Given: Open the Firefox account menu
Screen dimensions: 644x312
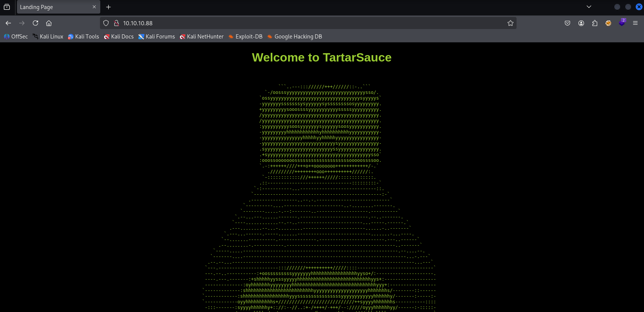Looking at the screenshot, I should pyautogui.click(x=581, y=23).
